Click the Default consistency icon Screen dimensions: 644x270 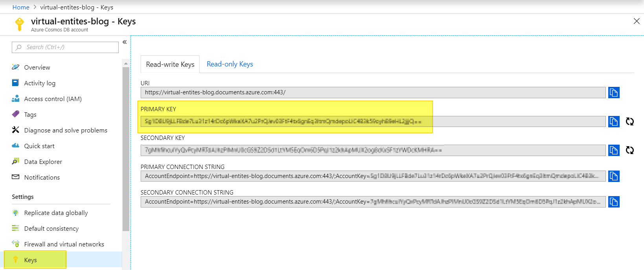[16, 228]
